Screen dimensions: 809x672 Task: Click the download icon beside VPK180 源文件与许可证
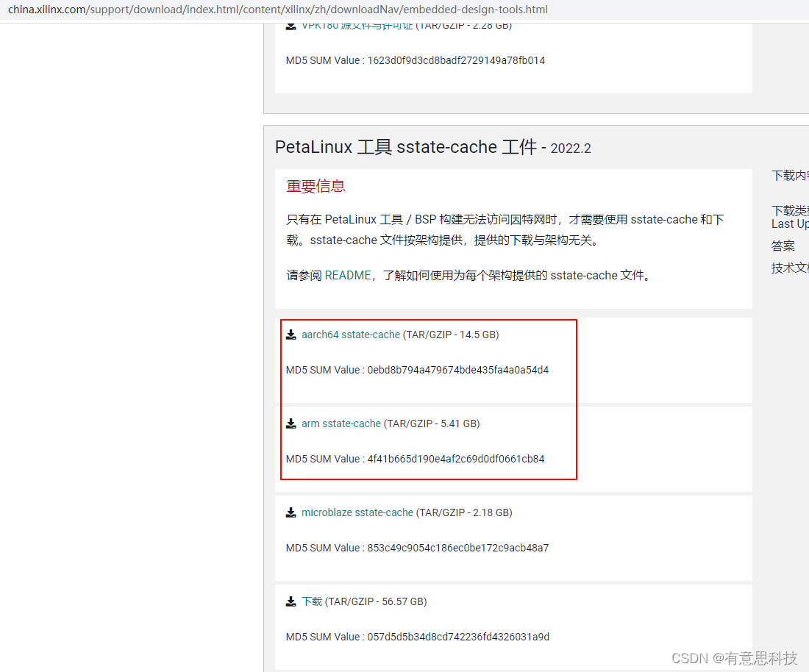(x=291, y=24)
